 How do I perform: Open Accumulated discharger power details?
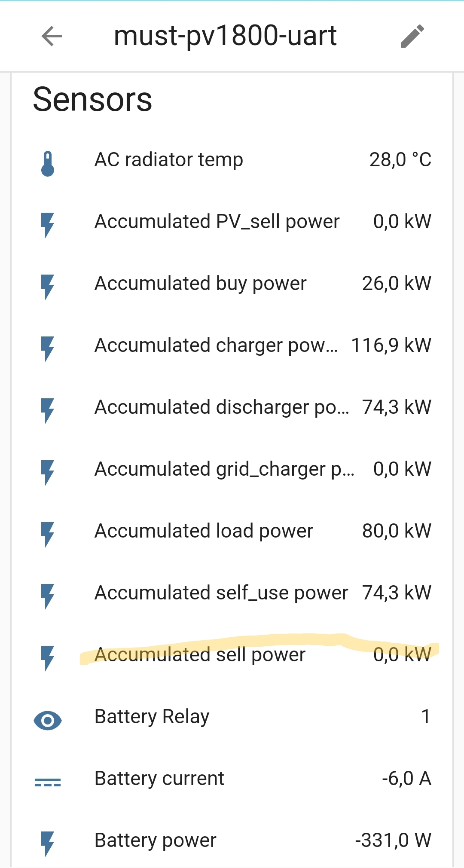pyautogui.click(x=221, y=407)
